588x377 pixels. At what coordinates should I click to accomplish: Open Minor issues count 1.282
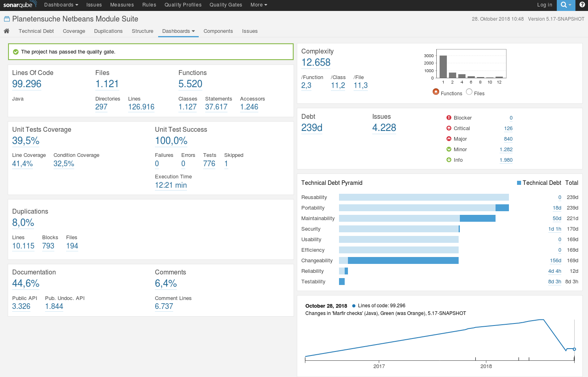[506, 150]
